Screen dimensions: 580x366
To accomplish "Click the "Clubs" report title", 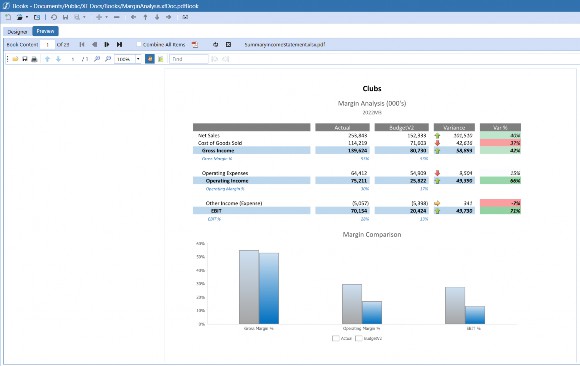I will (x=372, y=88).
